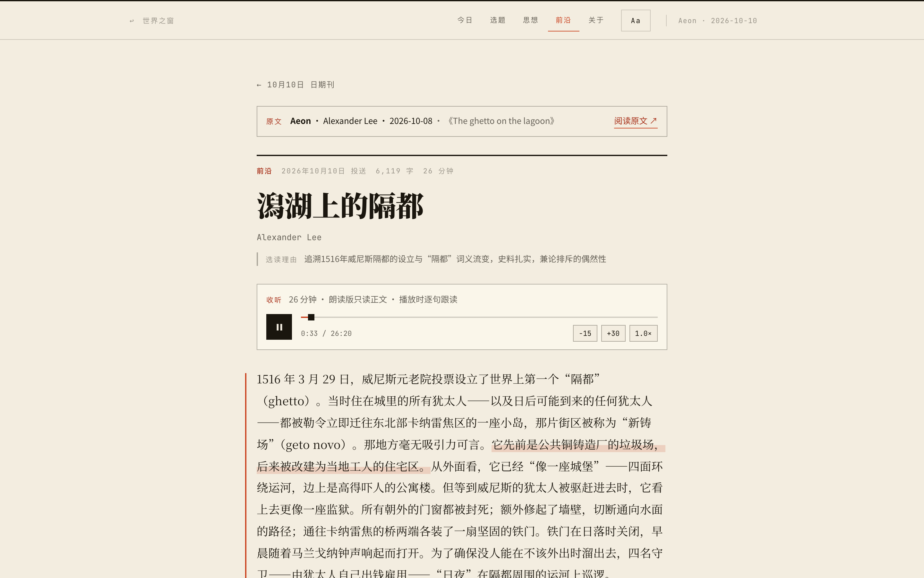Viewport: 924px width, 578px height.
Task: Click the red 前沿 category label
Action: (x=264, y=171)
